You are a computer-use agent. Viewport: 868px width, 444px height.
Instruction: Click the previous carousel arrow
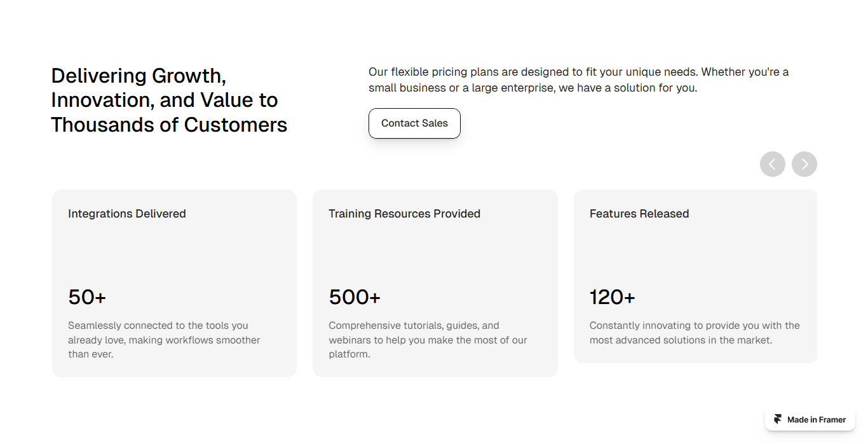pyautogui.click(x=773, y=164)
